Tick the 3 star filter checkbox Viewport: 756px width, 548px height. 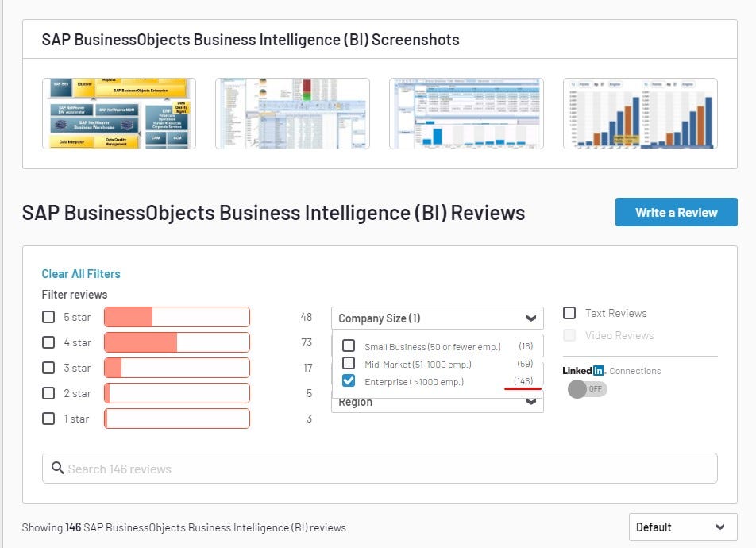coord(48,368)
